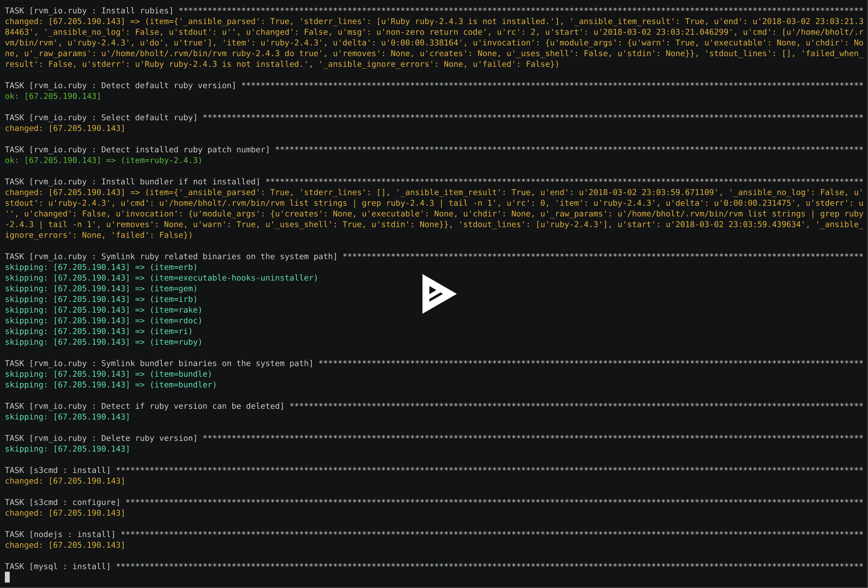Click ok line with item=ruby-2.4.3
Viewport: 868px width, 588px height.
[104, 160]
